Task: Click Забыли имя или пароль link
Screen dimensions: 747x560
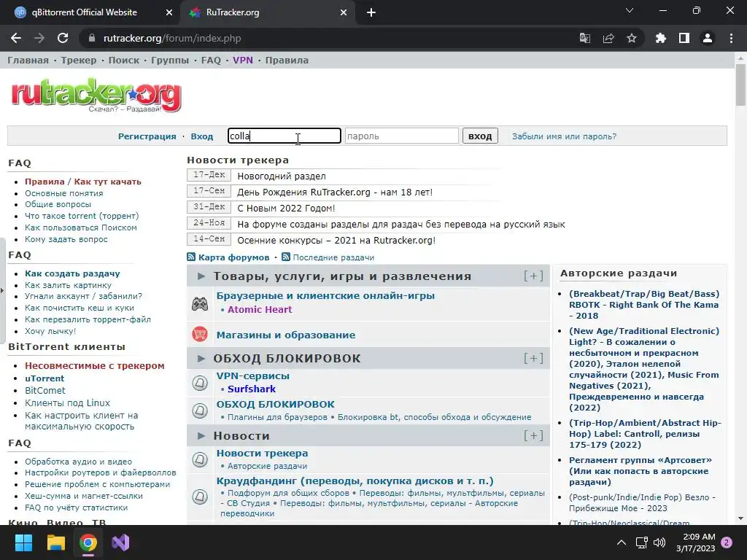Action: pos(564,136)
